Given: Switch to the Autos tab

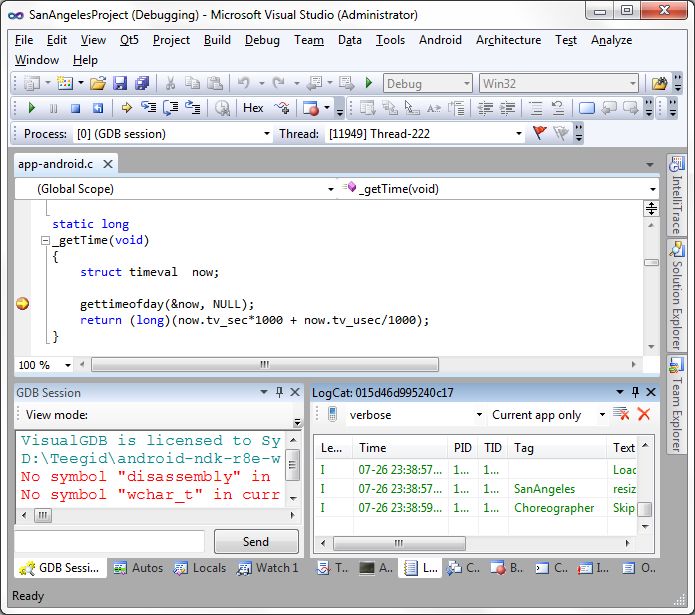Looking at the screenshot, I should [138, 568].
